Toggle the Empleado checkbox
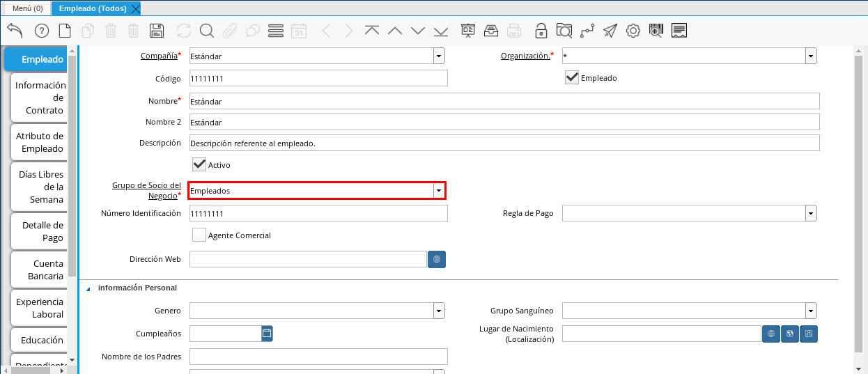This screenshot has width=868, height=374. click(572, 77)
